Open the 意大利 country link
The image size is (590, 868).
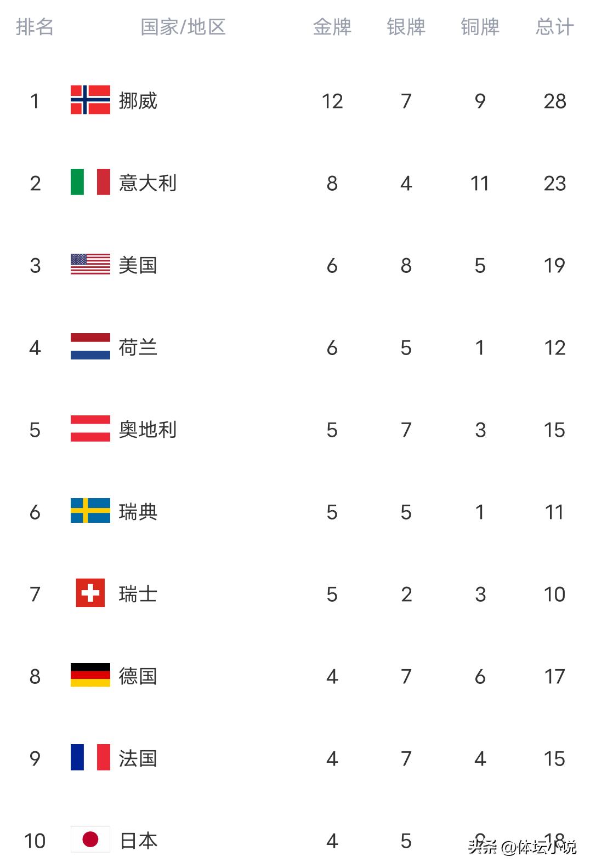click(147, 183)
